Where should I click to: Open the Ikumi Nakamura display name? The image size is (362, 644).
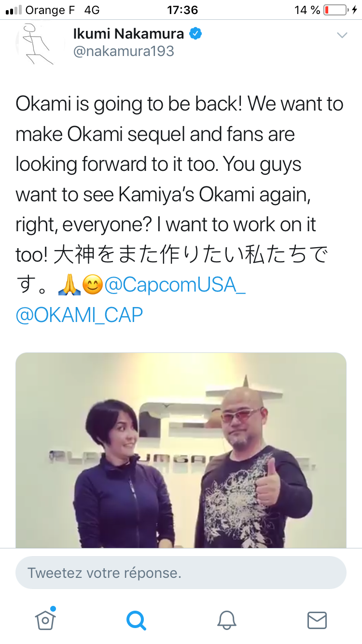(x=128, y=33)
